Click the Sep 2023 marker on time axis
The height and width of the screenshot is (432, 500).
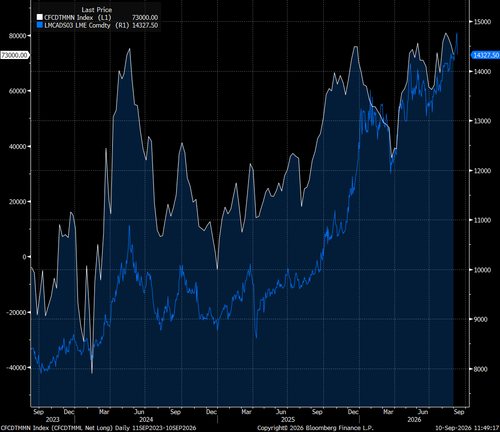(x=38, y=412)
